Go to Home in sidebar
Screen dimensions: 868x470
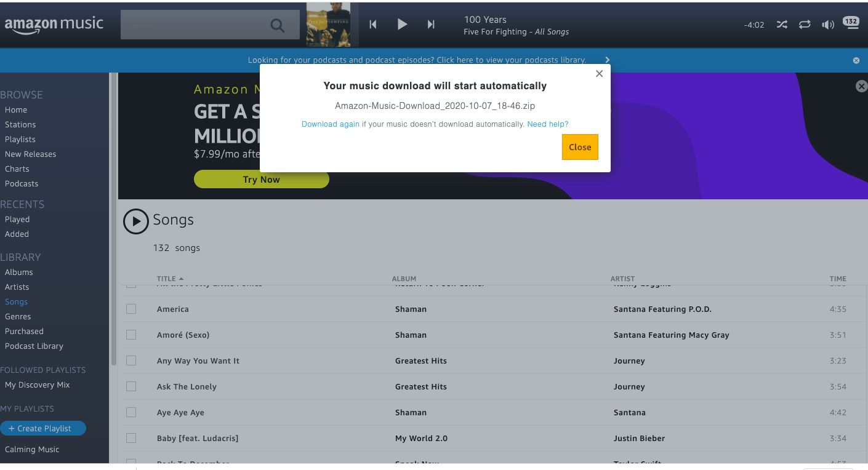tap(16, 110)
